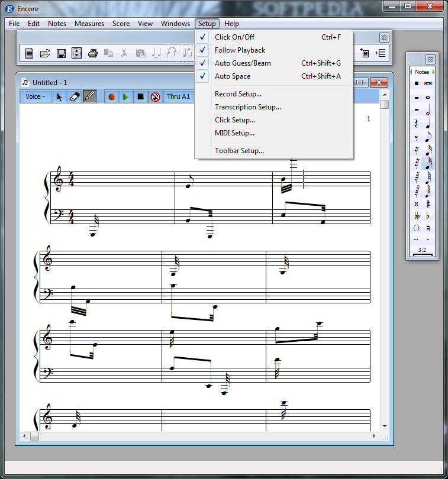Viewport: 448px width, 479px height.
Task: Select the eighth note in Notes palette
Action: tap(428, 137)
